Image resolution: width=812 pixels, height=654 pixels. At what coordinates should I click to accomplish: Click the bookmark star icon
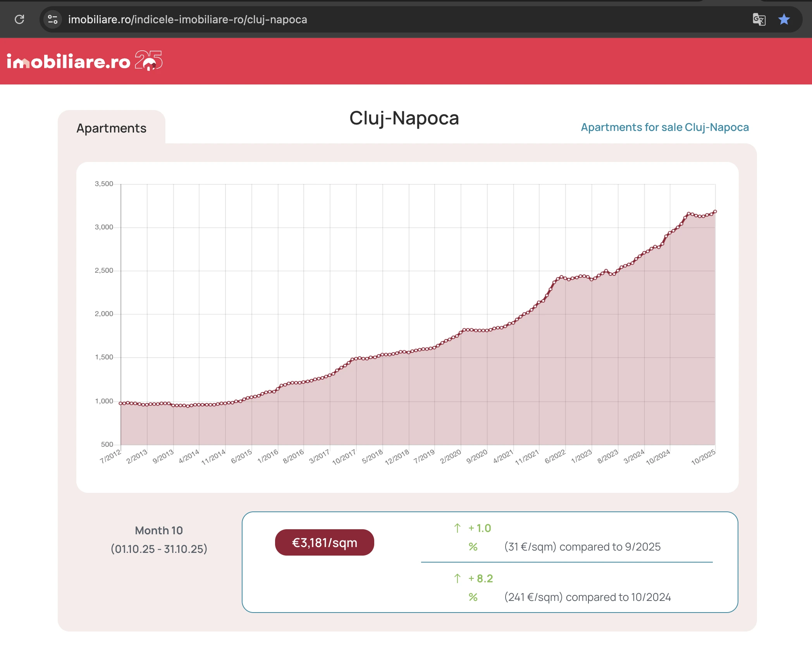click(784, 19)
